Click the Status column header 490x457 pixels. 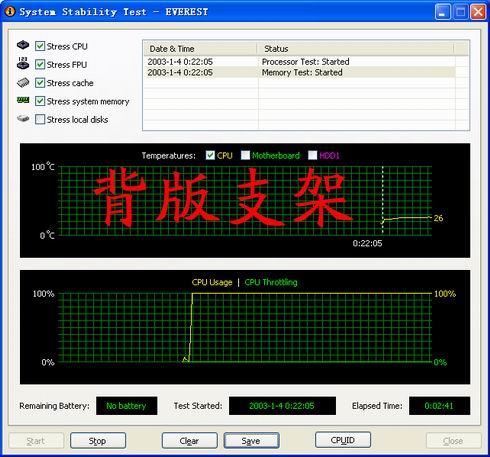pyautogui.click(x=355, y=49)
